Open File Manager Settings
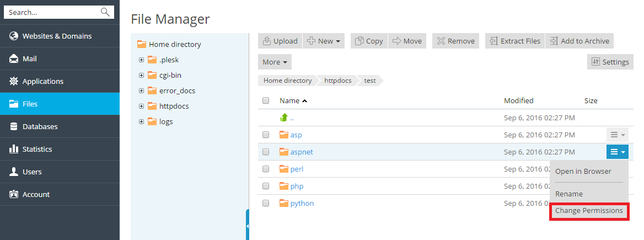Screen dimensions: 644x240 [x=610, y=62]
